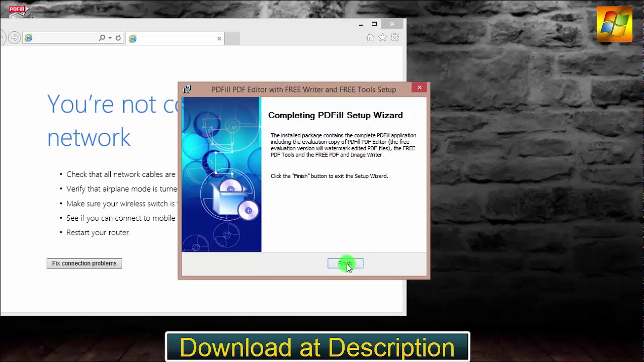Viewport: 644px width, 362px height.
Task: Go to the browser Home page
Action: pyautogui.click(x=370, y=38)
